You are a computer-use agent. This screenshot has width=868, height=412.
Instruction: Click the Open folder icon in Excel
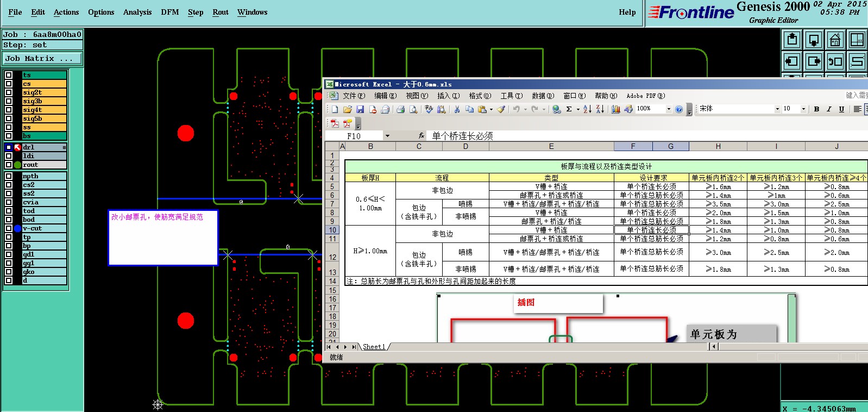348,109
